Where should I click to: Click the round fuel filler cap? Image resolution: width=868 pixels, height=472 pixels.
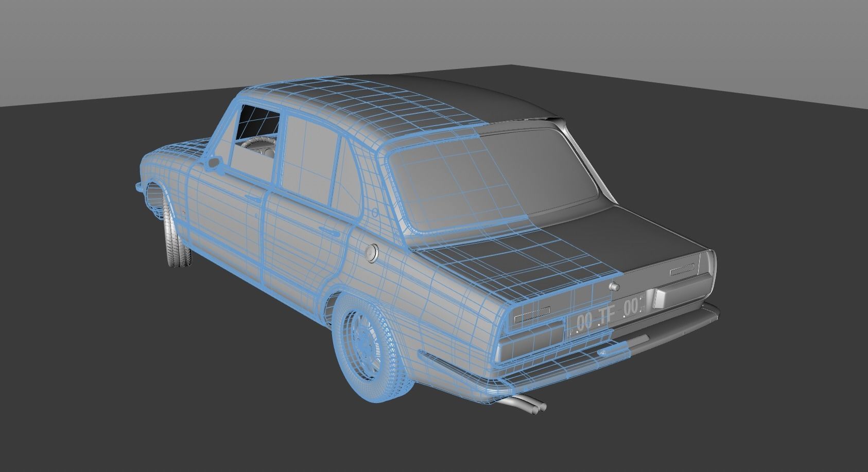[371, 253]
